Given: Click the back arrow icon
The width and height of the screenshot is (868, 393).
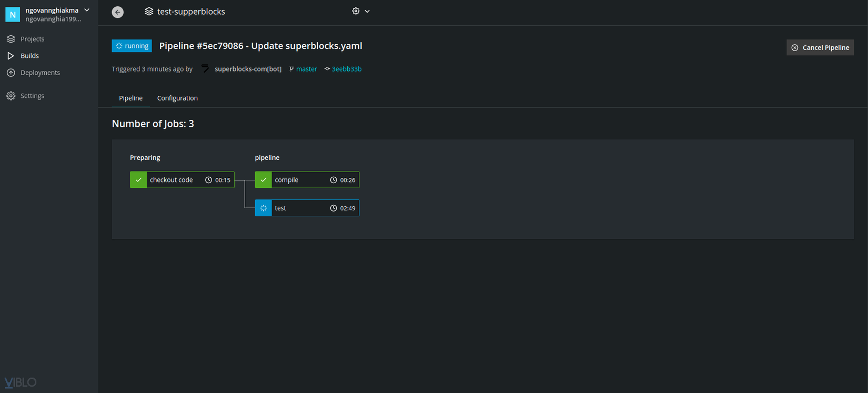Looking at the screenshot, I should tap(118, 12).
